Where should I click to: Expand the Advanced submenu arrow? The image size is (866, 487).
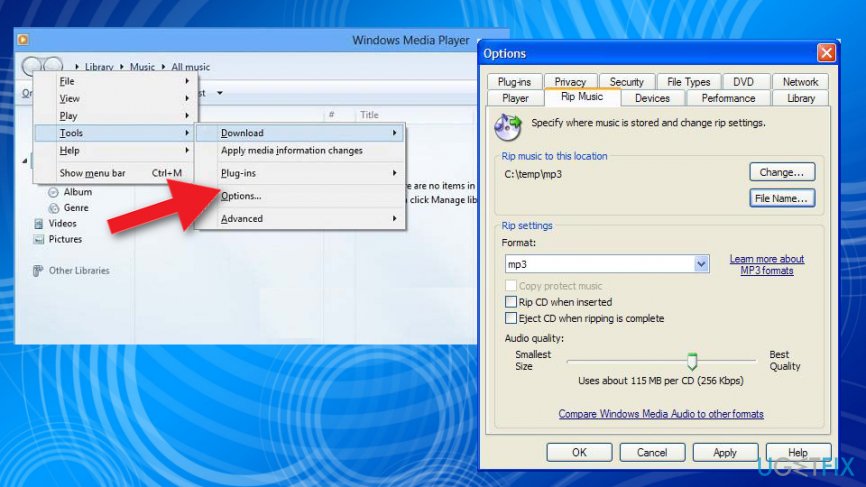[394, 219]
